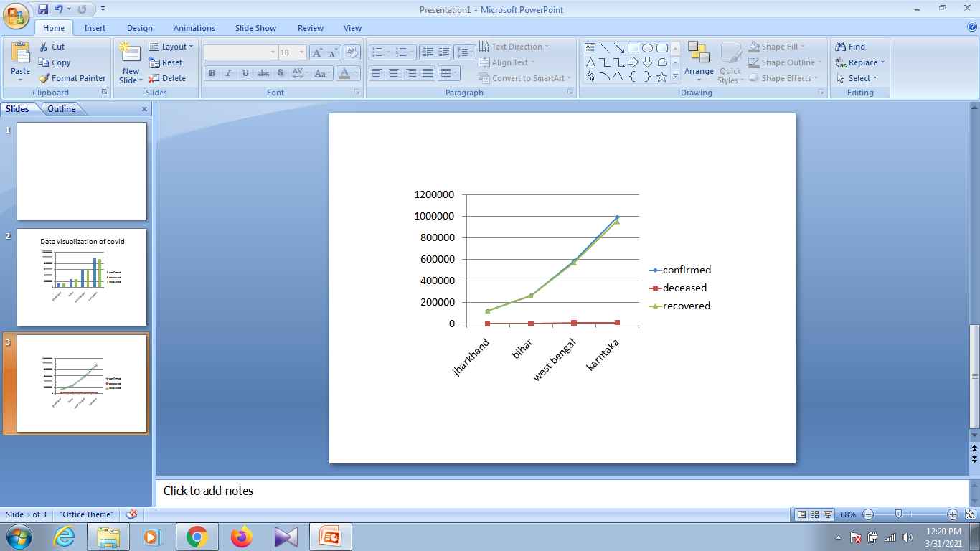Fit slide to current window
This screenshot has height=551, width=980.
971,514
